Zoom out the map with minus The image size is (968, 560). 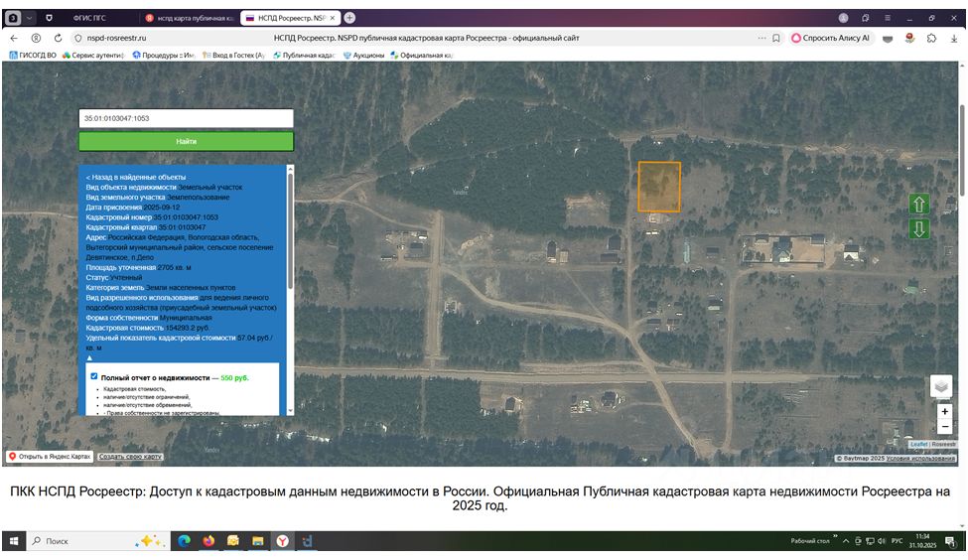944,426
